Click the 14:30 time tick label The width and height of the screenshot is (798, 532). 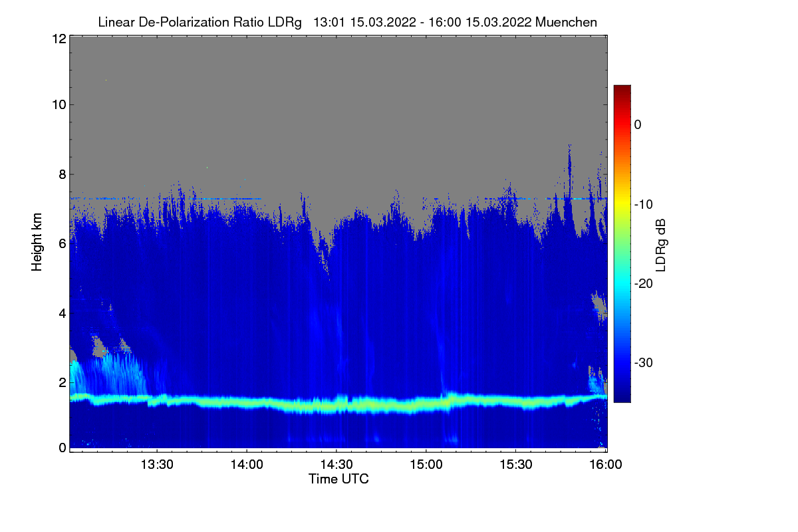click(x=336, y=465)
